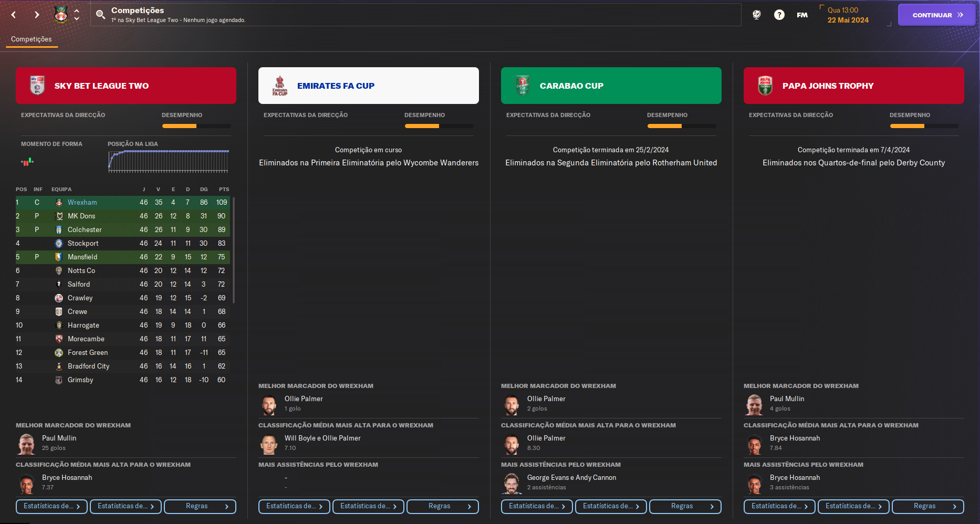Click the search magnifier icon
980x524 pixels.
pyautogui.click(x=100, y=15)
